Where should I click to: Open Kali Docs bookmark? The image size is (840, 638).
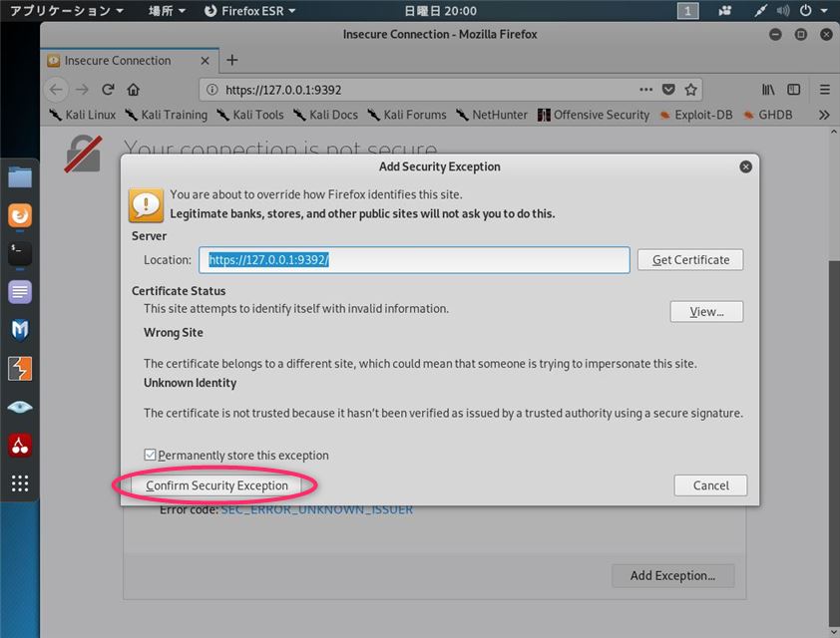[325, 115]
